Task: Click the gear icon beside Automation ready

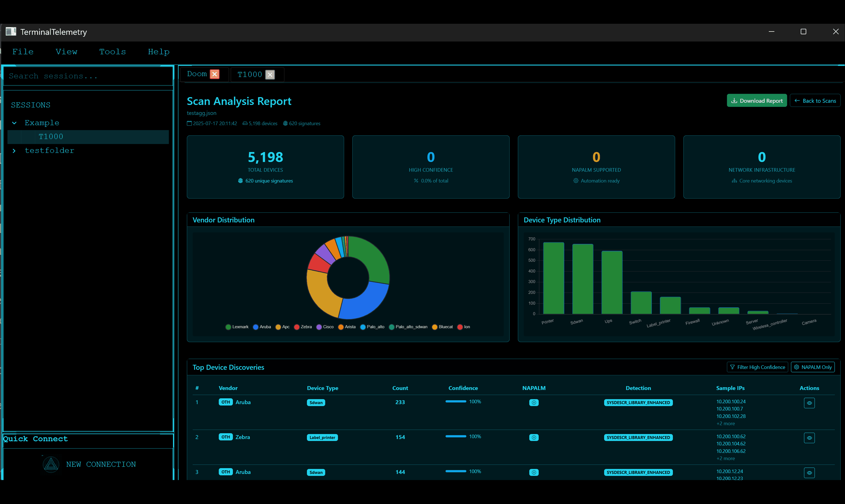Action: coord(576,181)
